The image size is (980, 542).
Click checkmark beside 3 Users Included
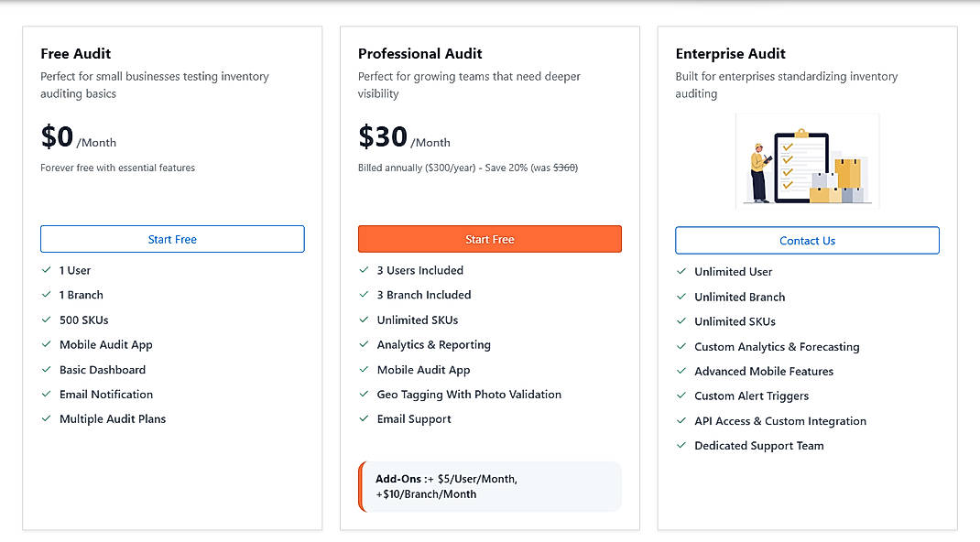364,270
